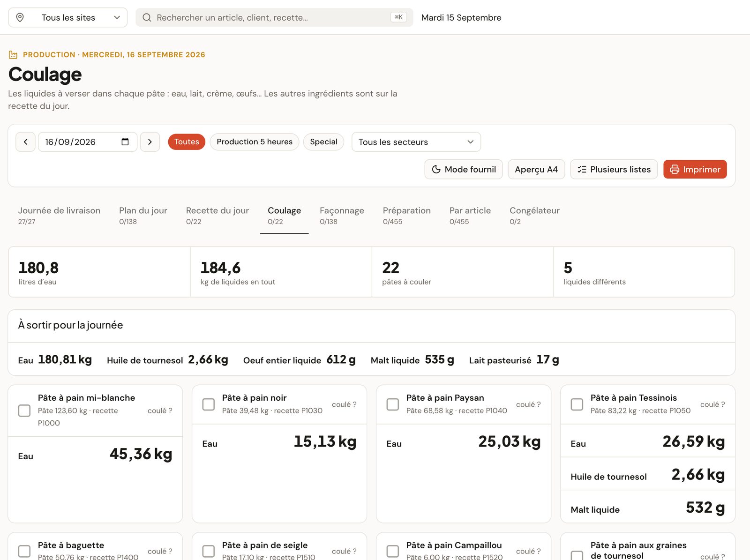Click Oeuf entier liquide 612 g
Screen dimensions: 750x560
point(299,359)
